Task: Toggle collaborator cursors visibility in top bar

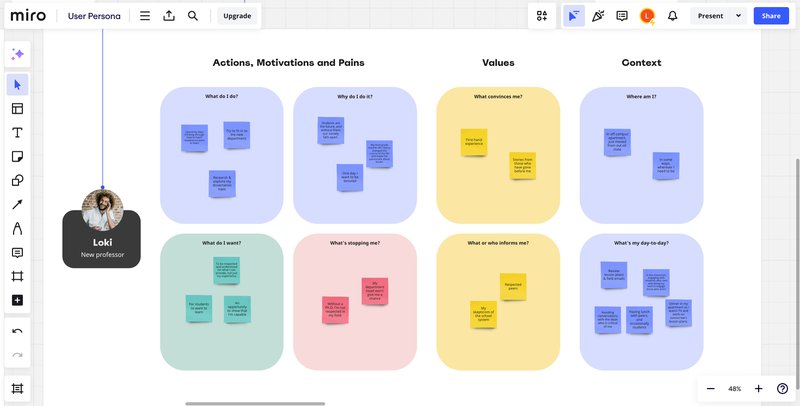Action: pyautogui.click(x=573, y=16)
